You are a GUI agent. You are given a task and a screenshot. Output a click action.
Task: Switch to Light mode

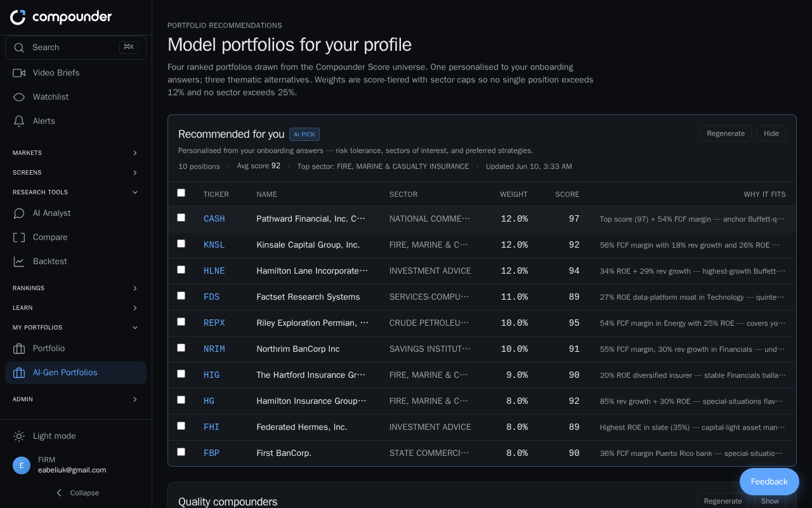click(75, 436)
